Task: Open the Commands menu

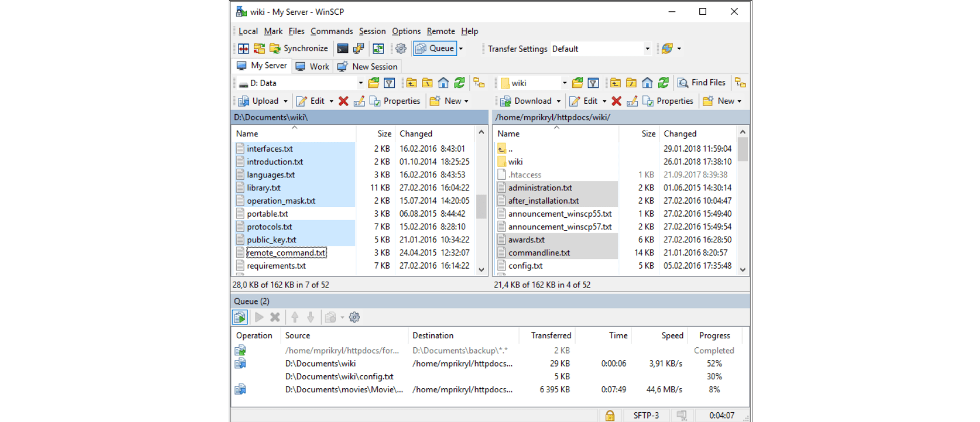Action: coord(331,31)
